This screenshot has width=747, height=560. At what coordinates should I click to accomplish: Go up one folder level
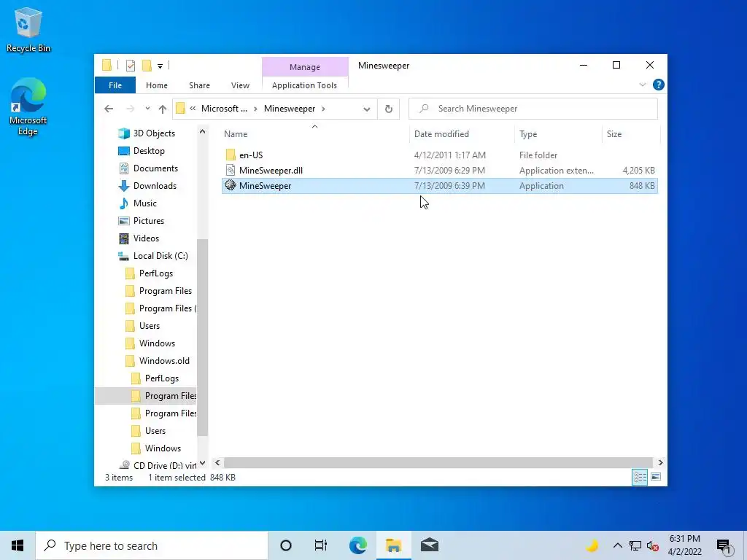163,109
